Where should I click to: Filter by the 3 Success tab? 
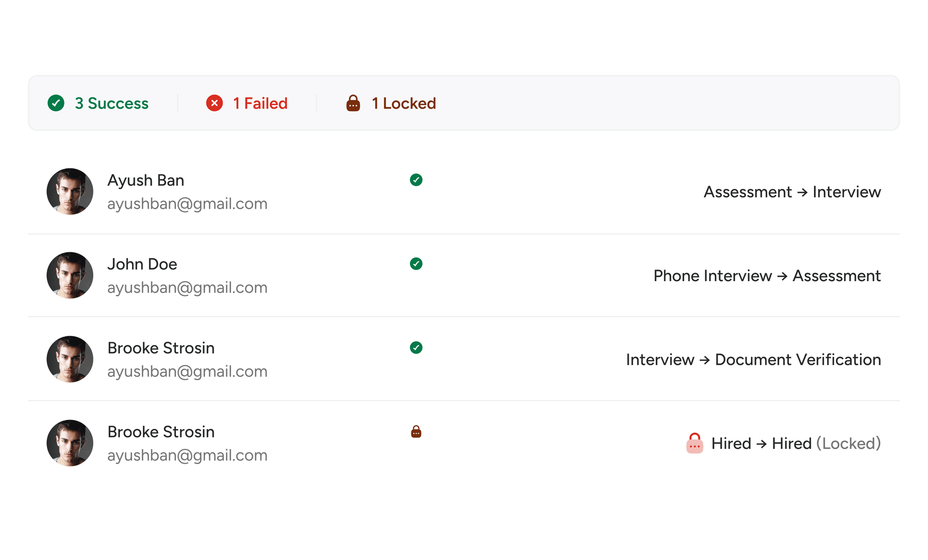(x=112, y=103)
